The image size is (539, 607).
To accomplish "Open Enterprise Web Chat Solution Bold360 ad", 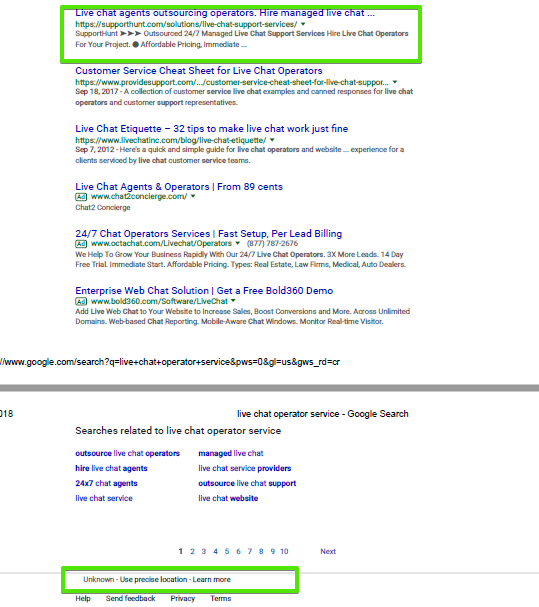I will point(204,291).
